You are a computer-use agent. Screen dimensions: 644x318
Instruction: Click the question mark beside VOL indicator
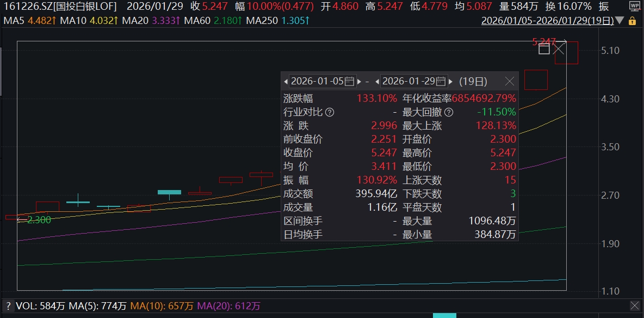8,306
